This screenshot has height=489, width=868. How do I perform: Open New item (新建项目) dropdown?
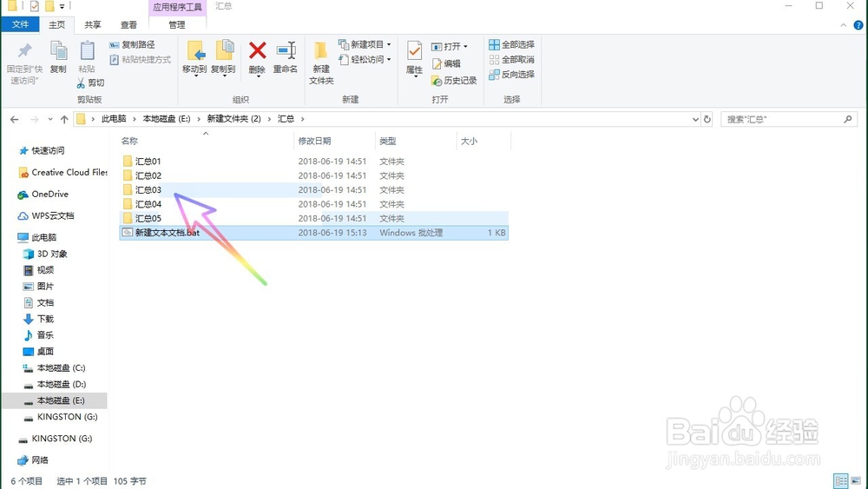365,44
